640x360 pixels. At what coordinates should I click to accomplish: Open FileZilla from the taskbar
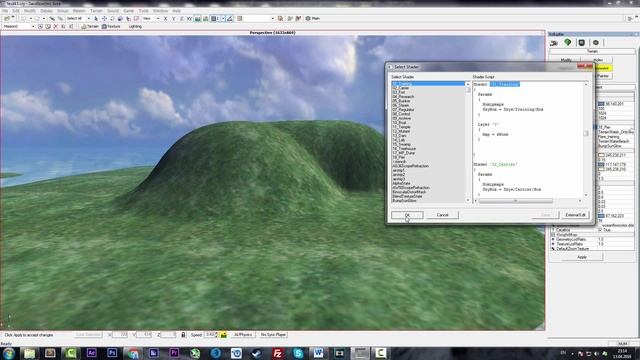tap(278, 353)
